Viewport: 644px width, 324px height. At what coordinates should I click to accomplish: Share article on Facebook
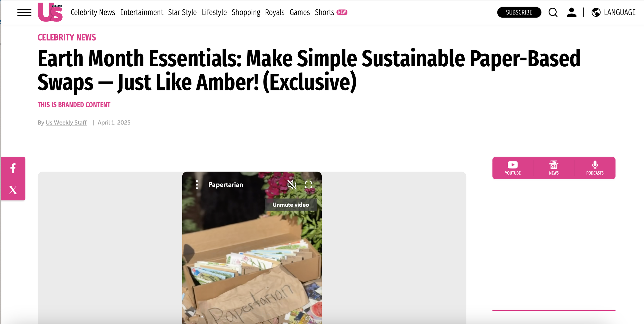click(x=13, y=168)
